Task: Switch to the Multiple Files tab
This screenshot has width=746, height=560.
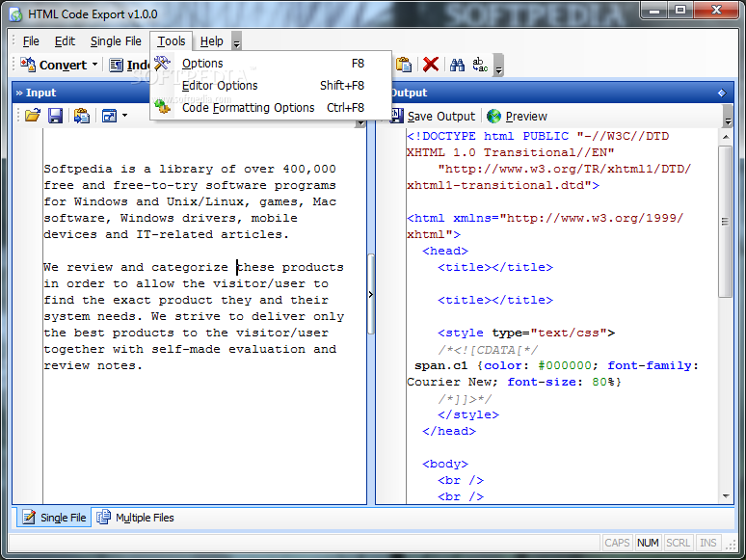Action: (135, 518)
